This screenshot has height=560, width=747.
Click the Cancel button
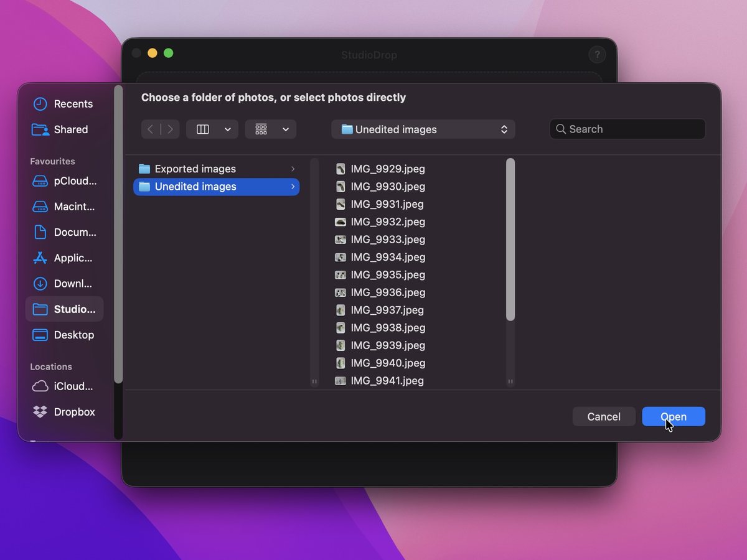[x=604, y=417]
